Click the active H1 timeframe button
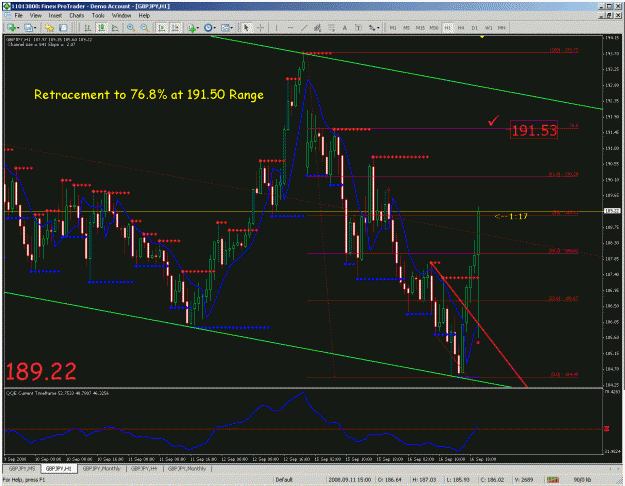Viewport: 625px width, 486px height. click(447, 28)
